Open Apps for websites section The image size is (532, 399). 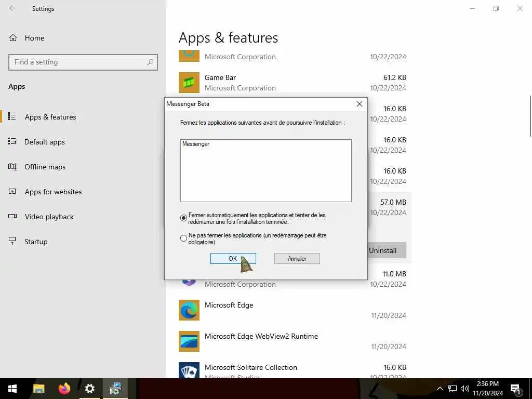(x=53, y=192)
